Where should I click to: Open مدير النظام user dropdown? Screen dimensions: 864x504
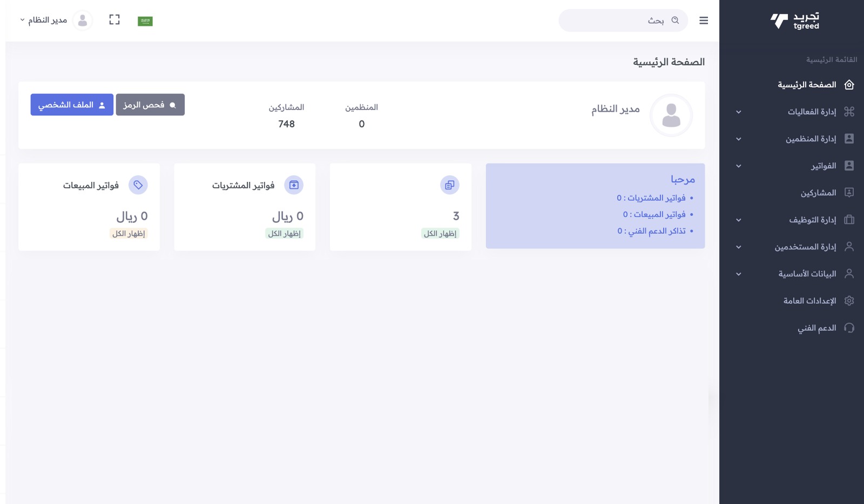click(44, 21)
